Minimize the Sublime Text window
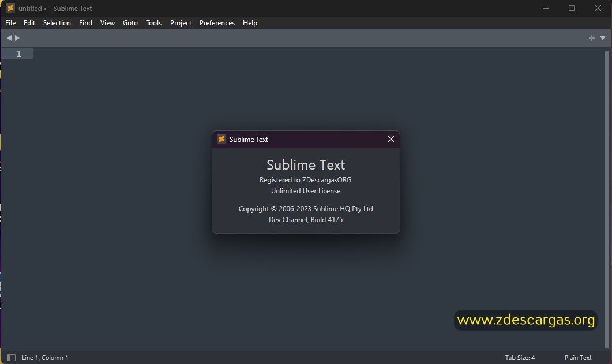 (x=546, y=8)
